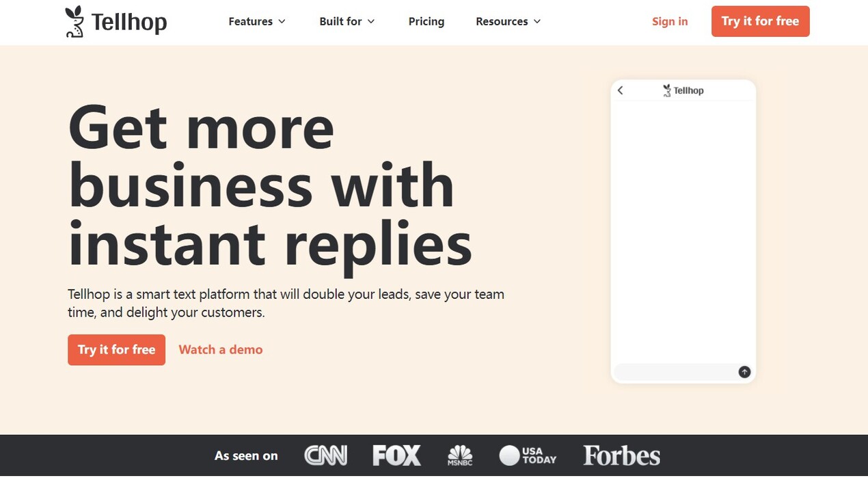This screenshot has height=478, width=868.
Task: Click the small Tellhop logo in phone mockup
Action: [x=683, y=90]
